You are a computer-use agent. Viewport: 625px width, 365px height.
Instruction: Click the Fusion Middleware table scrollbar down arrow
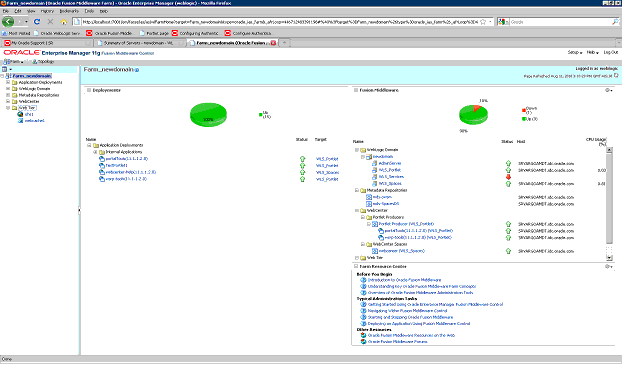point(609,257)
